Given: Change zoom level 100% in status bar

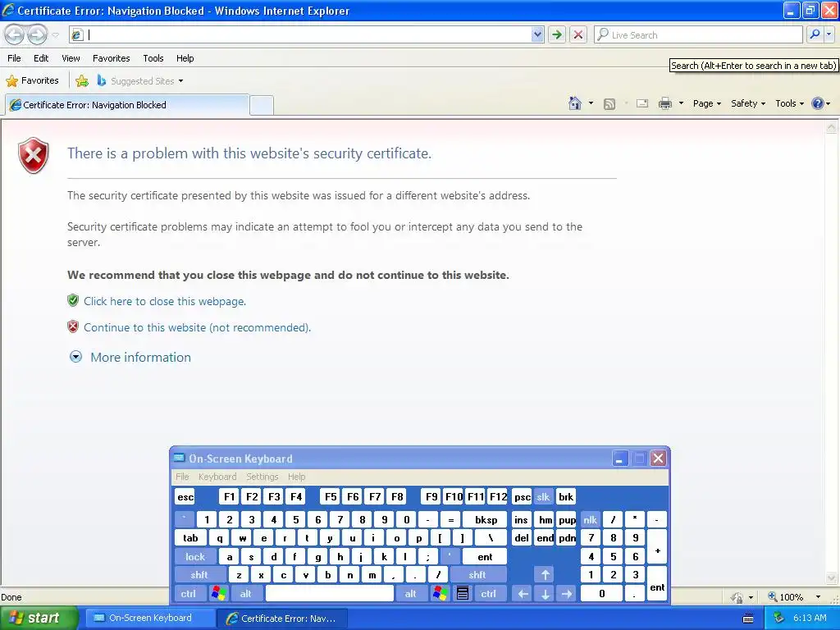Looking at the screenshot, I should point(795,597).
